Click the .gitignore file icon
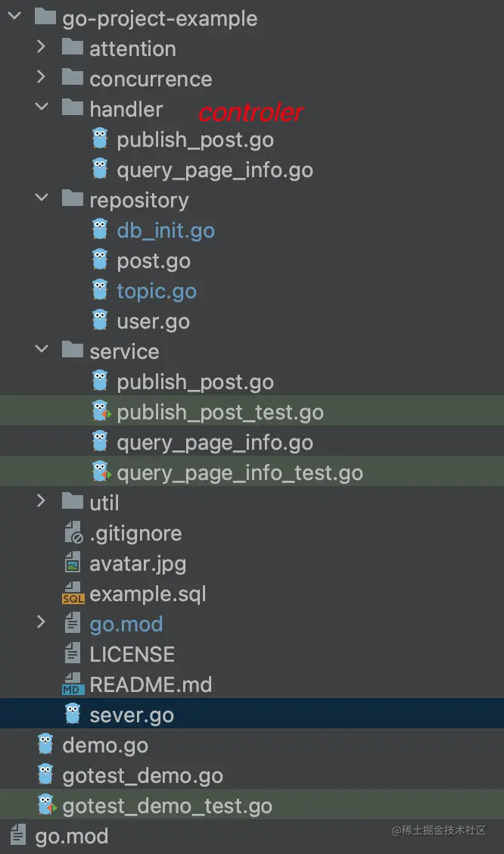Screen dimensions: 504x854 73,533
